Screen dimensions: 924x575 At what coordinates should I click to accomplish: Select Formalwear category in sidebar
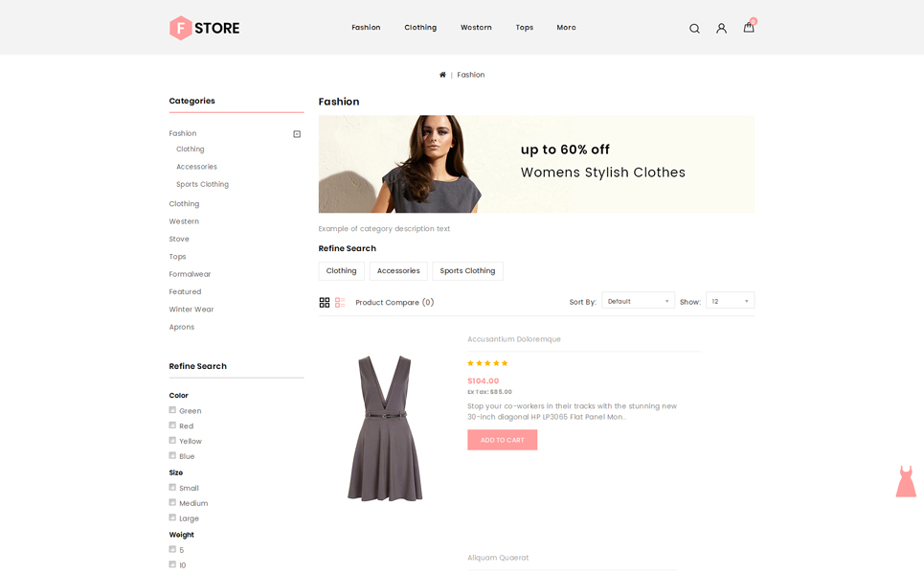click(190, 274)
